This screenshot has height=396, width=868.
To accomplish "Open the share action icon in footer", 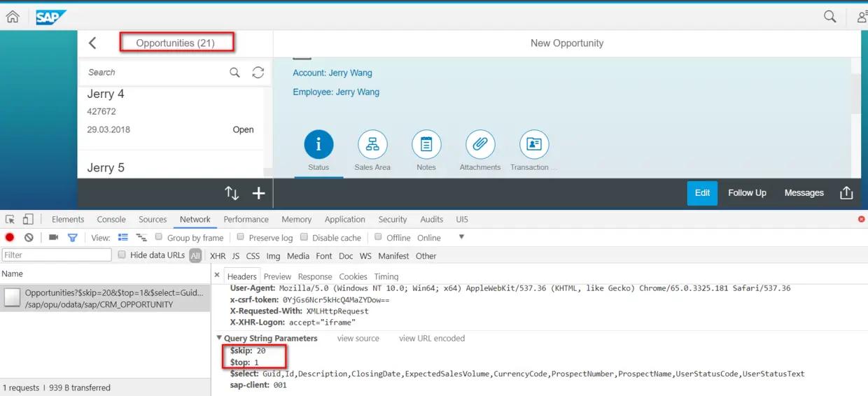I will (846, 193).
